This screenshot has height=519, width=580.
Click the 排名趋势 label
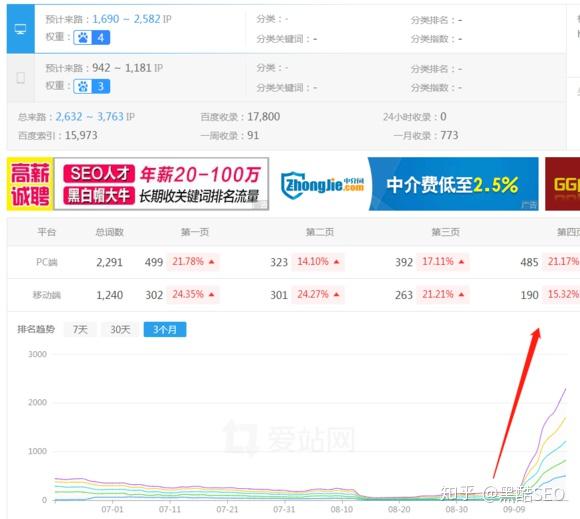pyautogui.click(x=36, y=329)
